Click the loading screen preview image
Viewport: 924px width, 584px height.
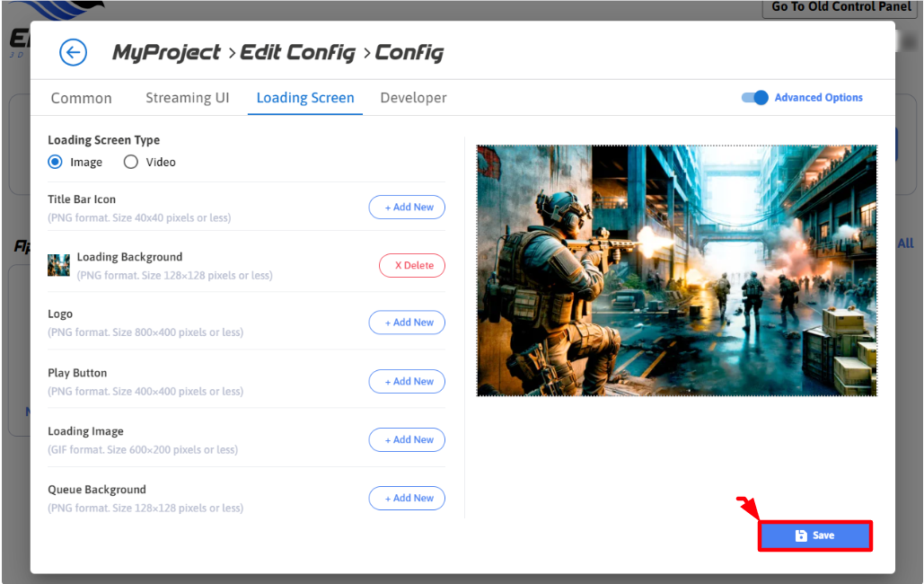point(676,270)
